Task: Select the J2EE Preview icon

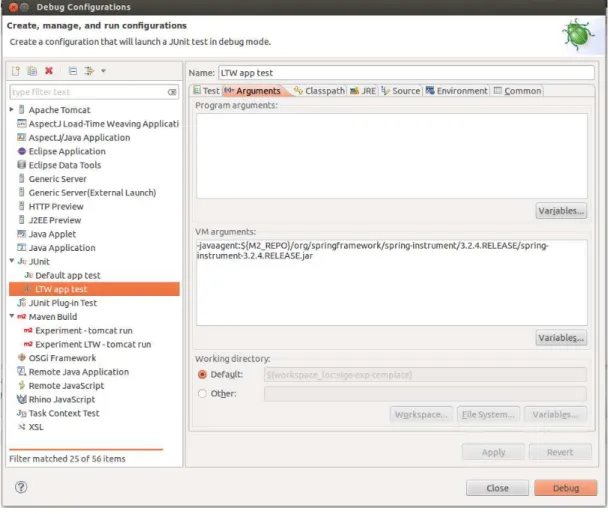Action: click(22, 220)
